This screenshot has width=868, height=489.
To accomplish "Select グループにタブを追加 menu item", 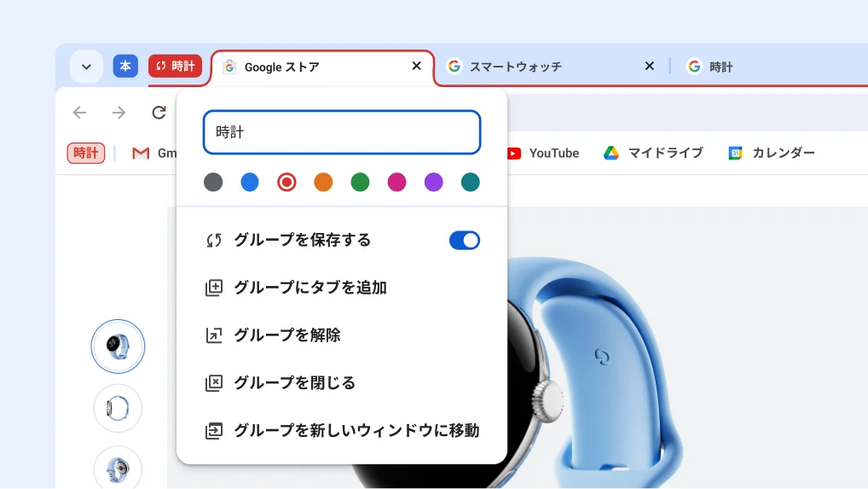I will point(342,288).
